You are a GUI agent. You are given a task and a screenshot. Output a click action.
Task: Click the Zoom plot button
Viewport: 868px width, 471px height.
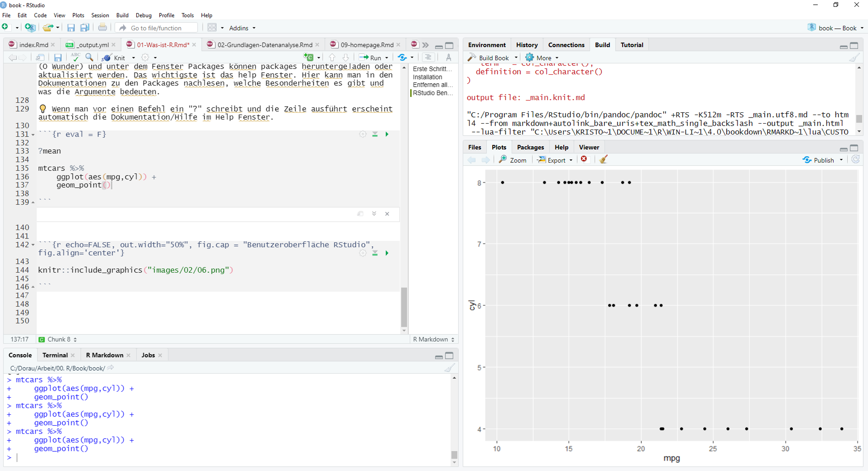click(x=512, y=160)
